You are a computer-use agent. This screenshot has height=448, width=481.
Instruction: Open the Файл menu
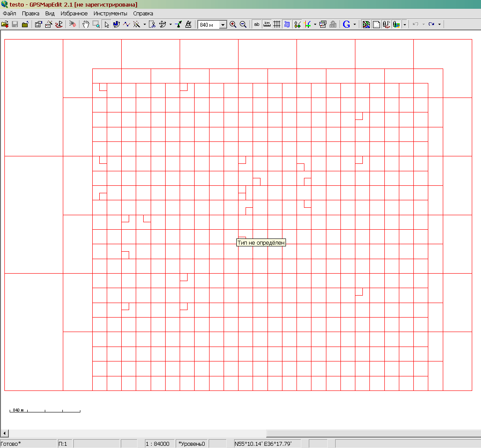(x=9, y=14)
